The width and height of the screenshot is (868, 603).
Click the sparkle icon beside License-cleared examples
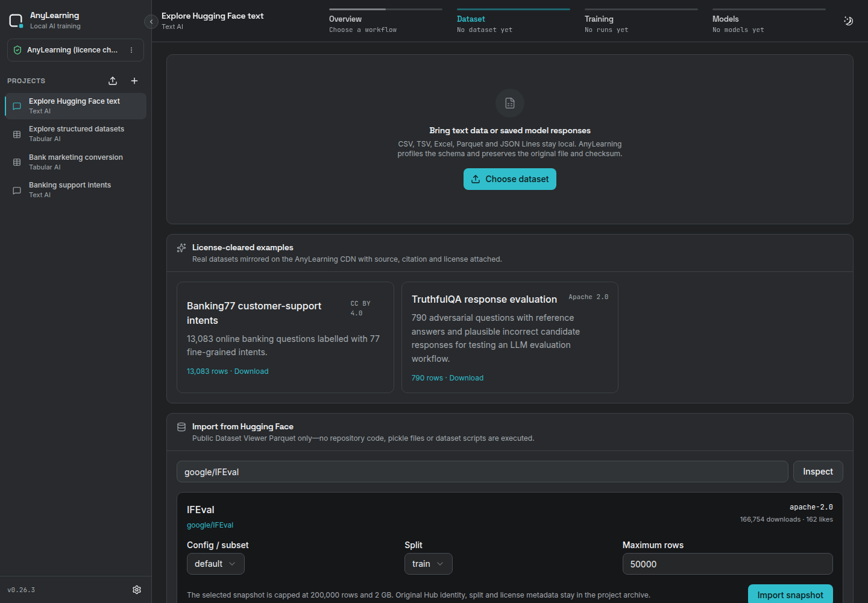coord(181,248)
